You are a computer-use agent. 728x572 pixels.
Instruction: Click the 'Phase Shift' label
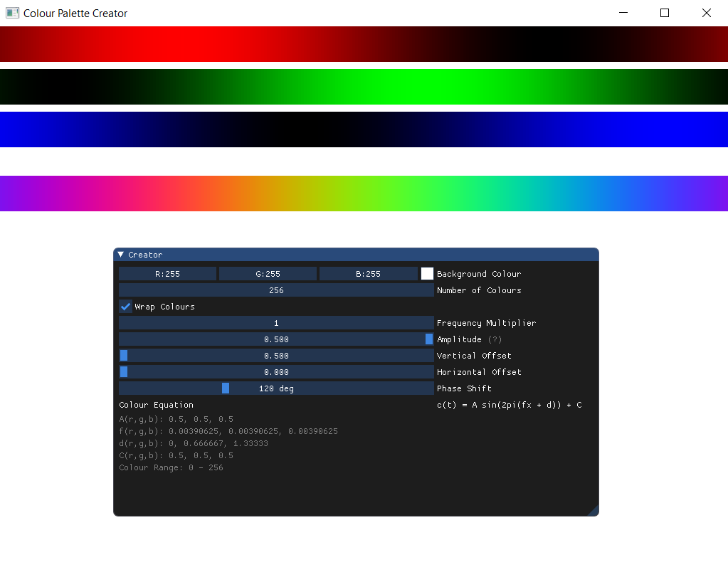tap(464, 388)
